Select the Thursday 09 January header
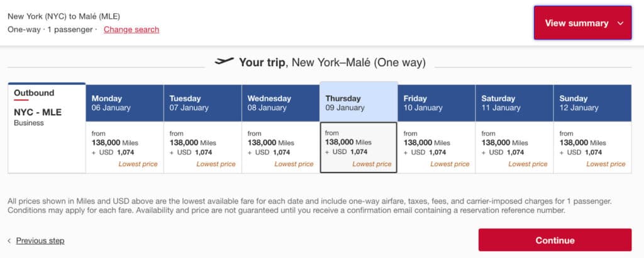Viewport: 644px width, 258px height. tap(358, 102)
